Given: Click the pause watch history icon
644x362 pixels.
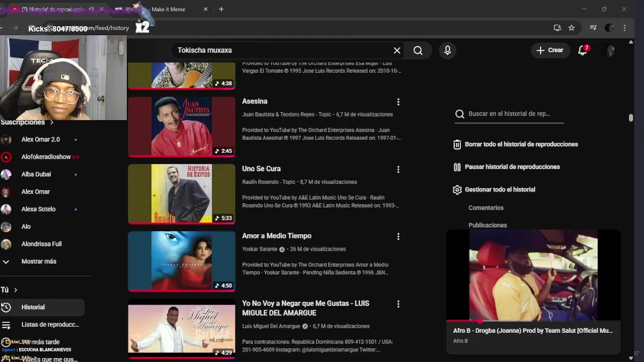Looking at the screenshot, I should (457, 167).
